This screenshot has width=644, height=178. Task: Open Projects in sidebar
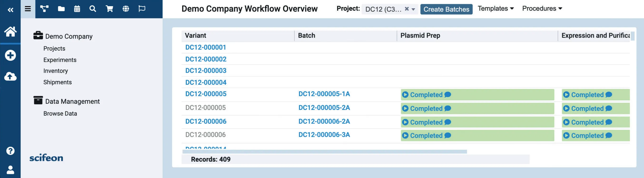54,49
